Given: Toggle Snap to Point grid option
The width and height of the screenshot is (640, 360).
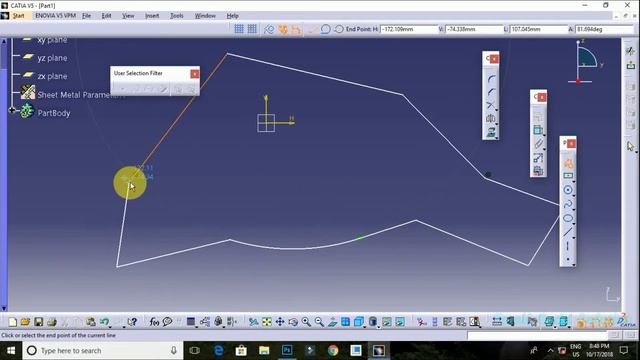Looking at the screenshot, I should pos(252,29).
